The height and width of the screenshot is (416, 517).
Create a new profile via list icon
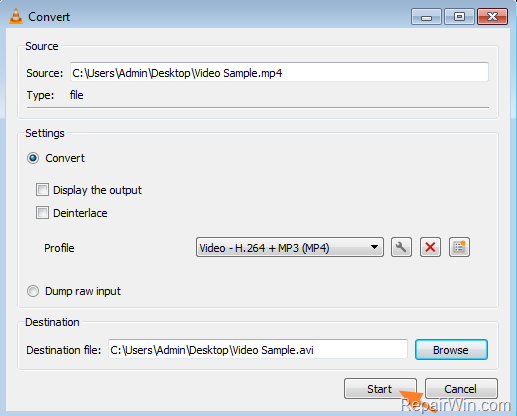coord(459,247)
